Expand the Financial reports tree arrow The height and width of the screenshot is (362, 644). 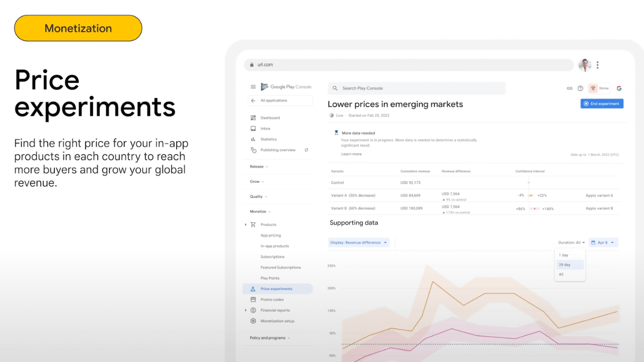(x=246, y=311)
